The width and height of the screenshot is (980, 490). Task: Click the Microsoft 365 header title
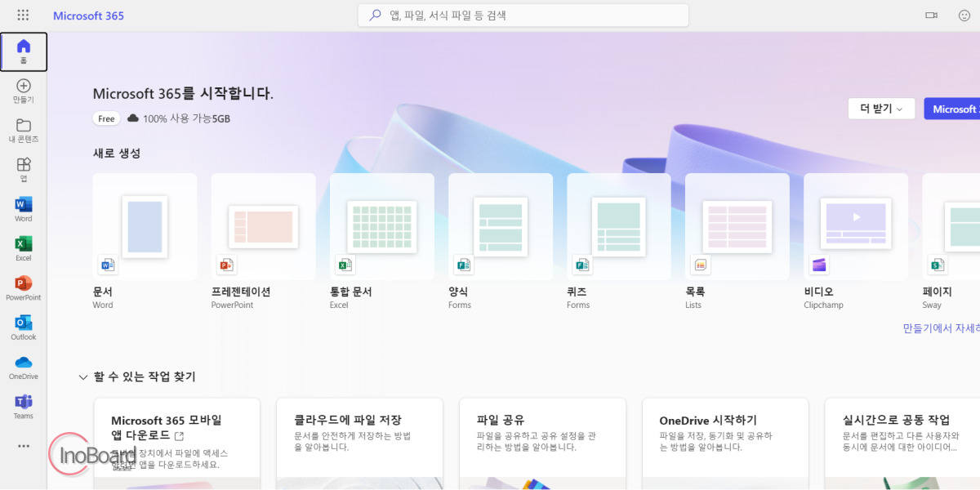pyautogui.click(x=88, y=16)
